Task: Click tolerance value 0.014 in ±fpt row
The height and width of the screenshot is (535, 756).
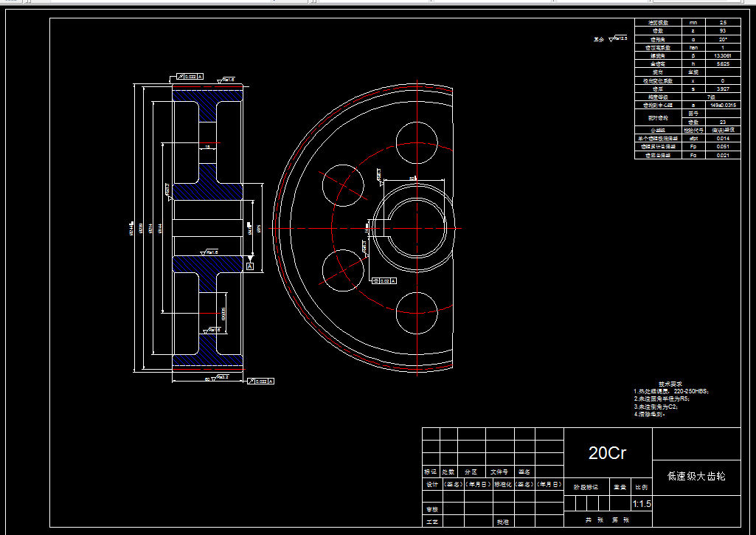Action: point(723,139)
